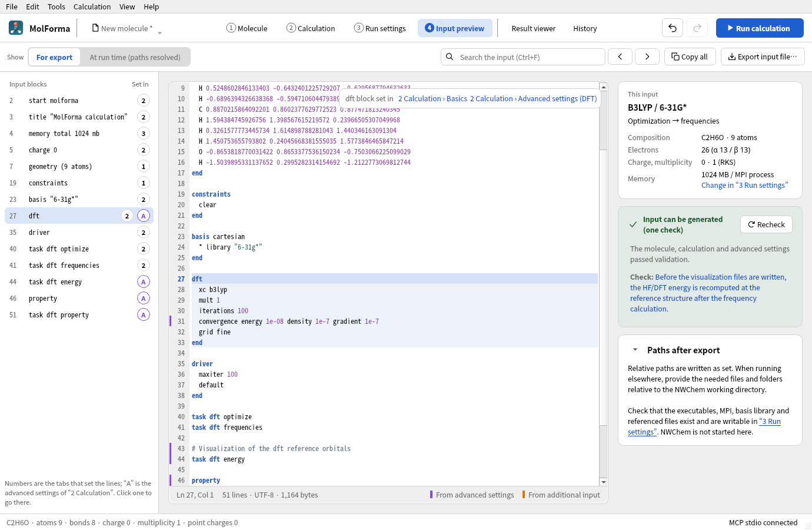Click the A badge on dft row
This screenshot has height=530, width=812.
(x=144, y=216)
